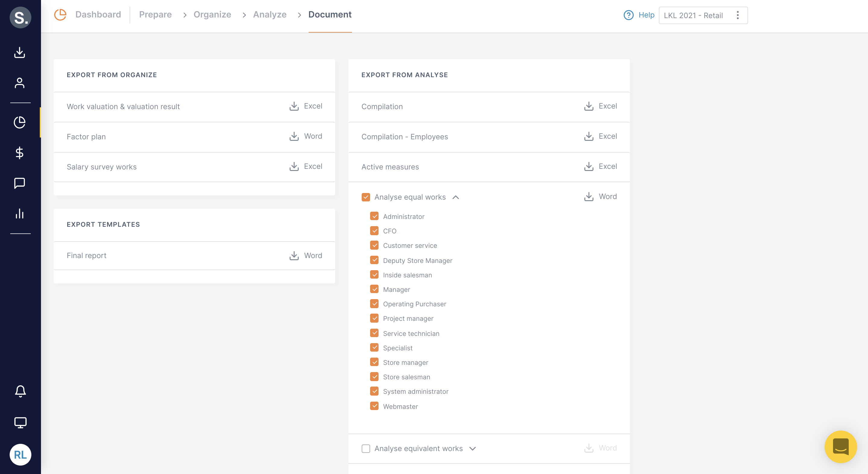Screen dimensions: 868x474
Task: Open the pie chart analysis view in sidebar
Action: [x=20, y=123]
